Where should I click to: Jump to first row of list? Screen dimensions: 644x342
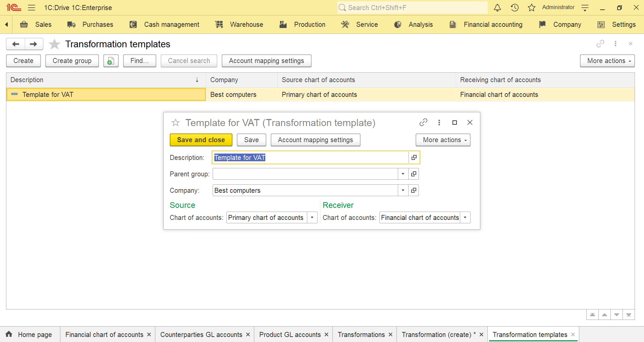tap(592, 315)
